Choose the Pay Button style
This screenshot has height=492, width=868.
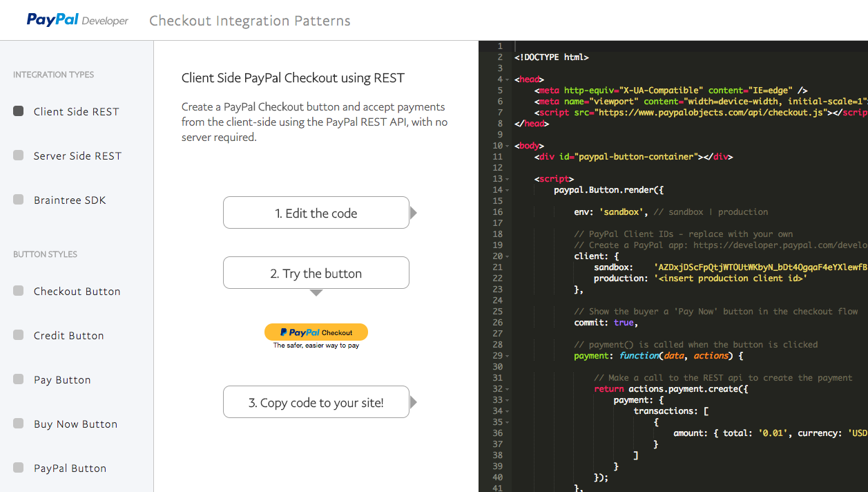[19, 379]
